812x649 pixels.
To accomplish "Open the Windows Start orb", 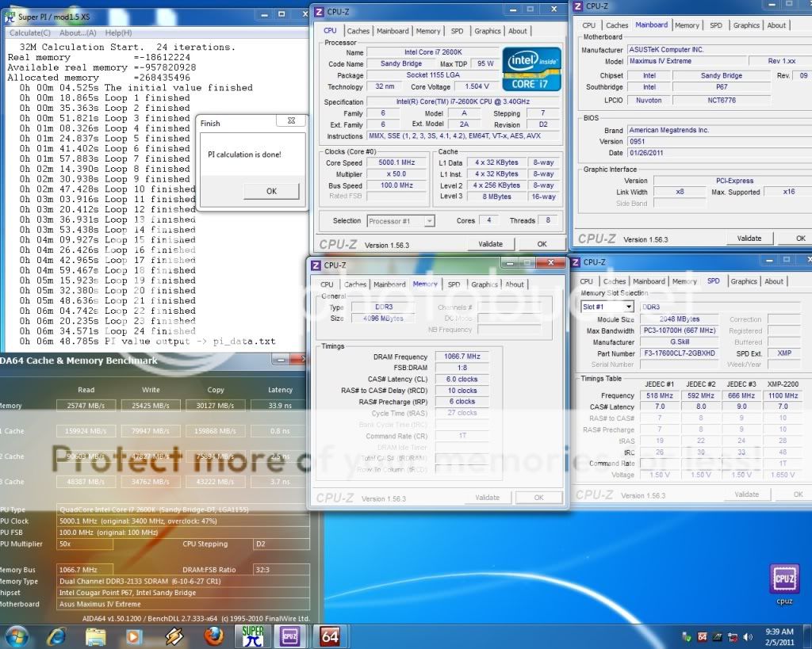I will (17, 636).
